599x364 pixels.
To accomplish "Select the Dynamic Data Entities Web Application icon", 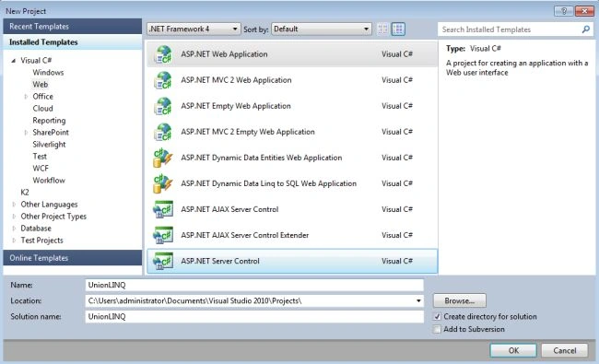I will [163, 158].
